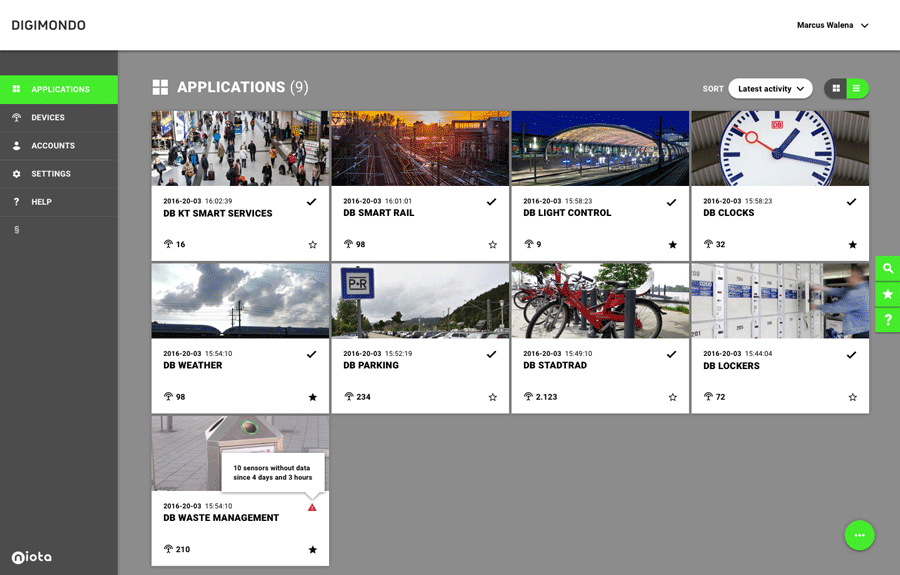Click checkmark status on DB Smart Rail
The image size is (900, 575).
pos(492,202)
